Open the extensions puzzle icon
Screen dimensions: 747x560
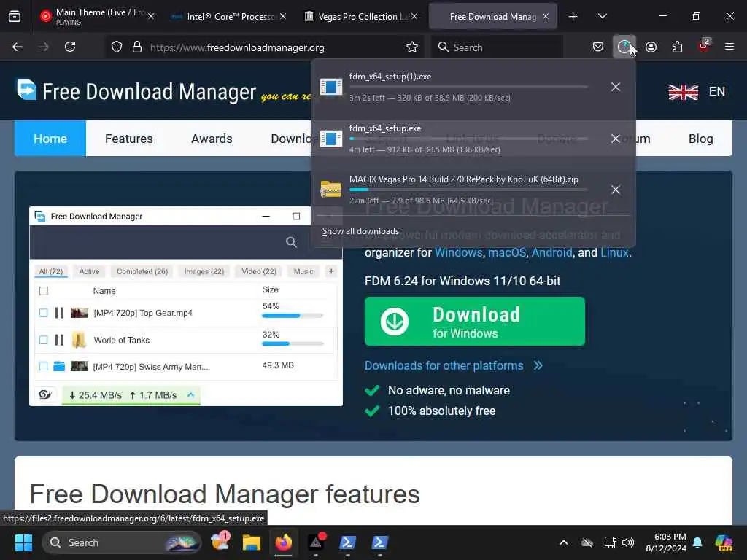pyautogui.click(x=677, y=47)
